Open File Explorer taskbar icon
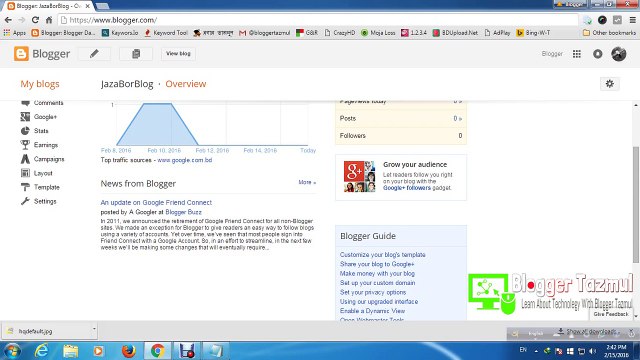 tap(70, 351)
